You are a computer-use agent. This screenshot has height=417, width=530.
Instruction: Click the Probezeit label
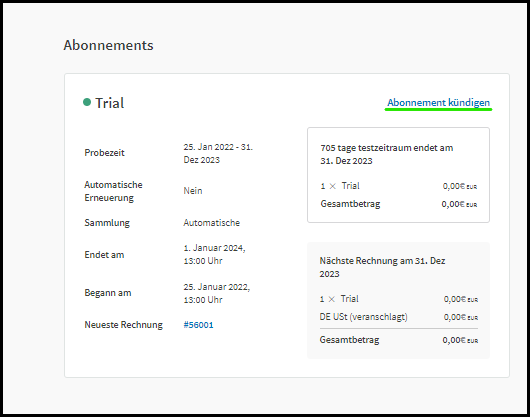[x=104, y=153]
